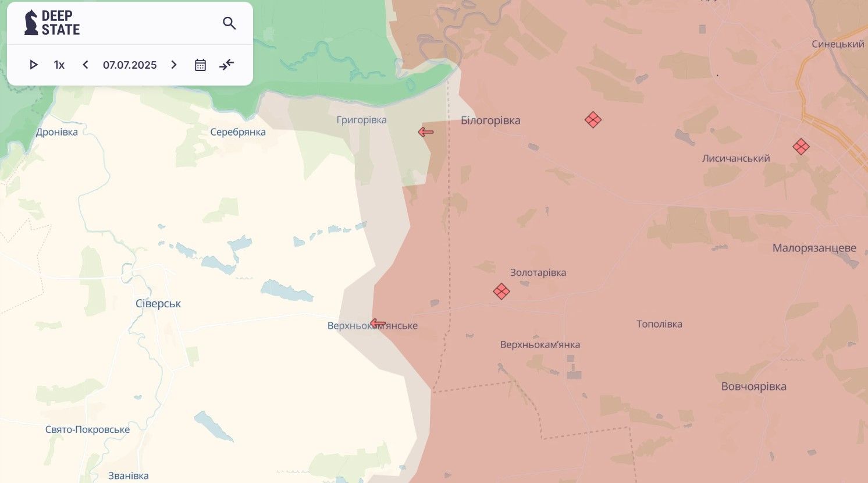This screenshot has width=868, height=483.
Task: Select unit marker east of Білогорівка
Action: 593,120
